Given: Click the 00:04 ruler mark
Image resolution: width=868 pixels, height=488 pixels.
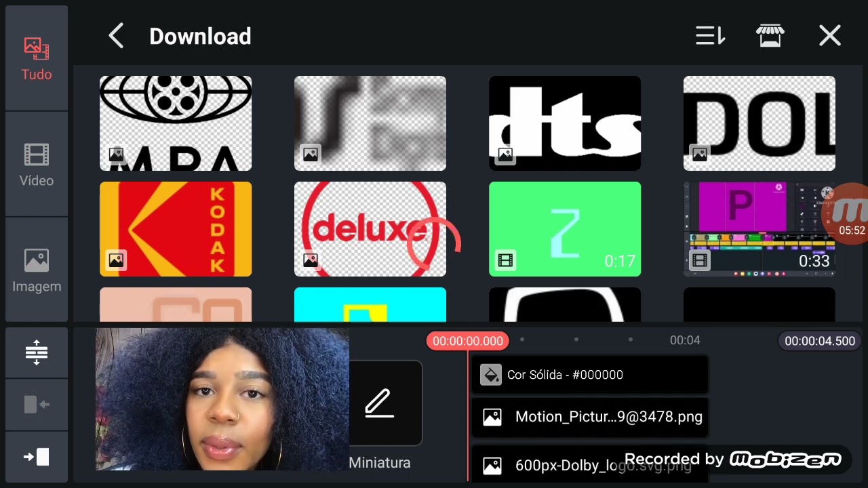Looking at the screenshot, I should (x=685, y=340).
